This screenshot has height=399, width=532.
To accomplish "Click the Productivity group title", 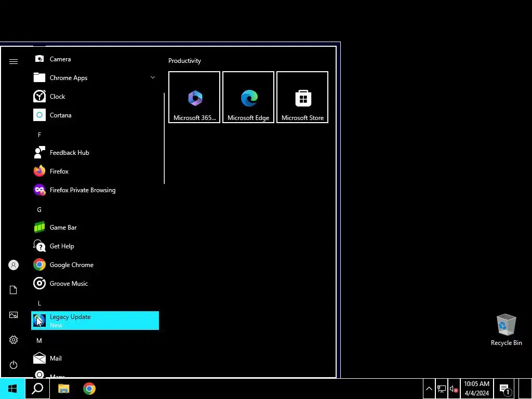I will point(184,61).
